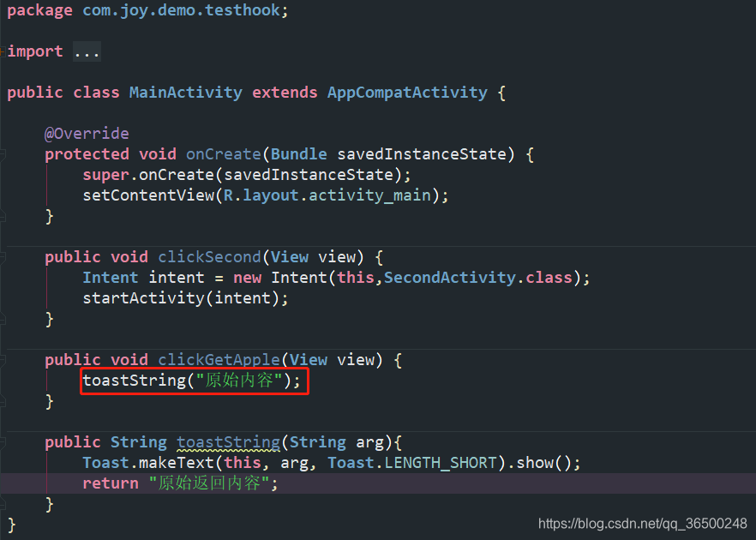
Task: Click the "return" keyword
Action: (x=111, y=483)
